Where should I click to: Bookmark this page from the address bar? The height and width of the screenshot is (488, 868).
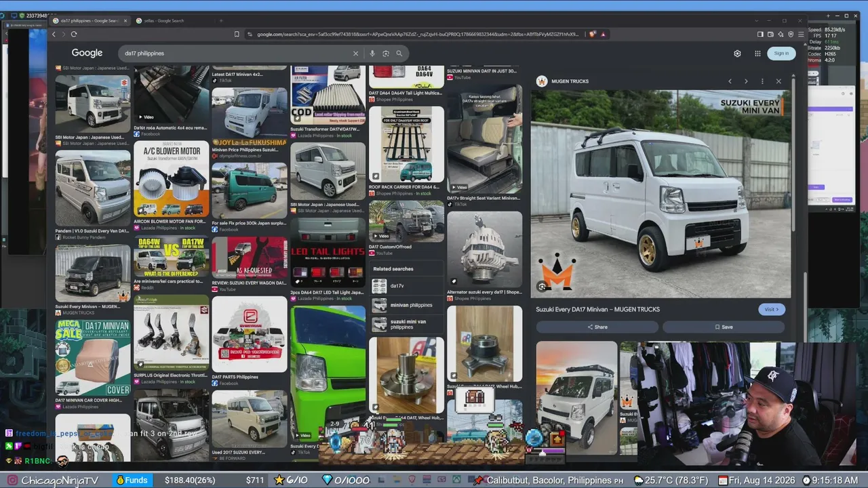click(x=237, y=34)
